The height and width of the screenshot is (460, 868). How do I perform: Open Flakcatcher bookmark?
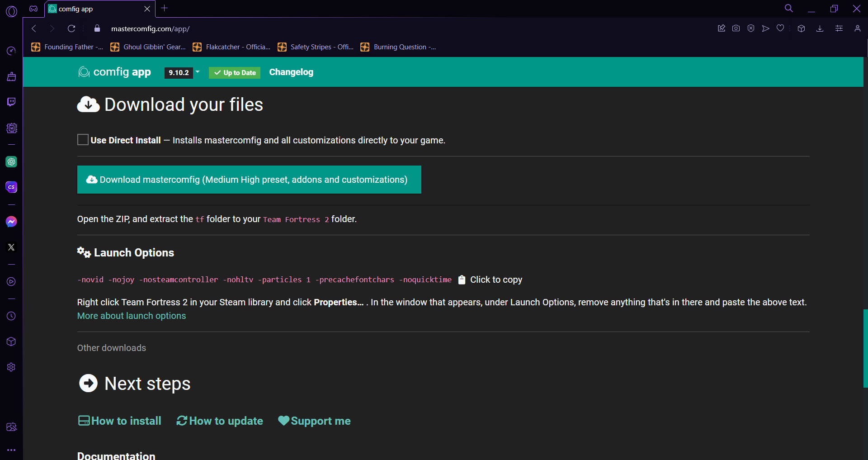click(231, 47)
